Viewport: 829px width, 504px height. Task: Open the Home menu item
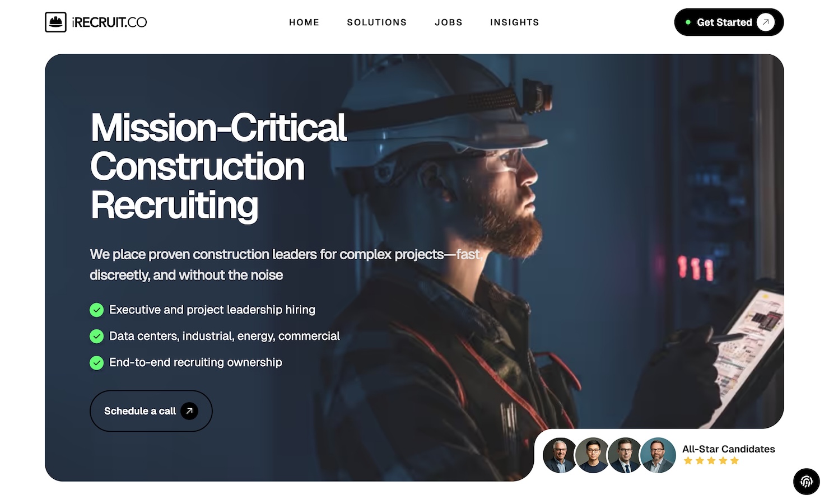click(304, 22)
